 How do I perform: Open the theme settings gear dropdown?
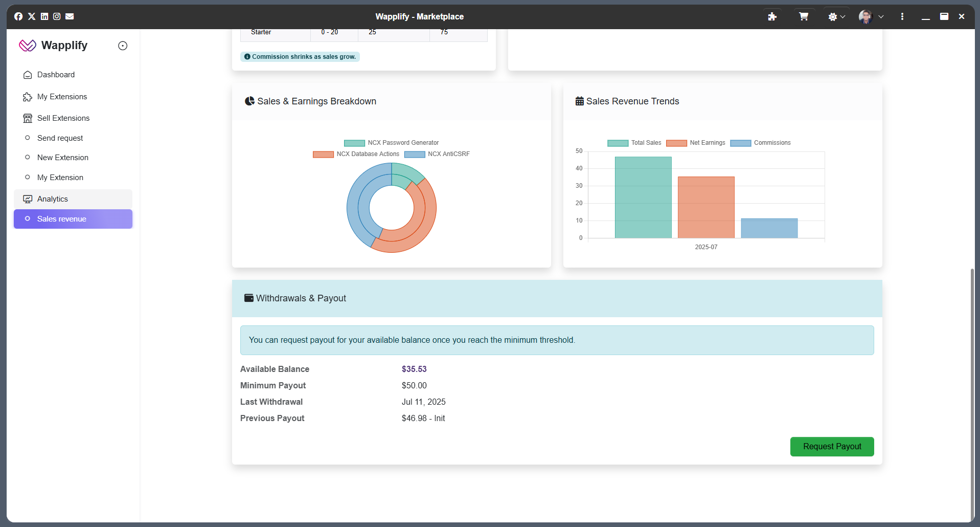[x=836, y=16]
